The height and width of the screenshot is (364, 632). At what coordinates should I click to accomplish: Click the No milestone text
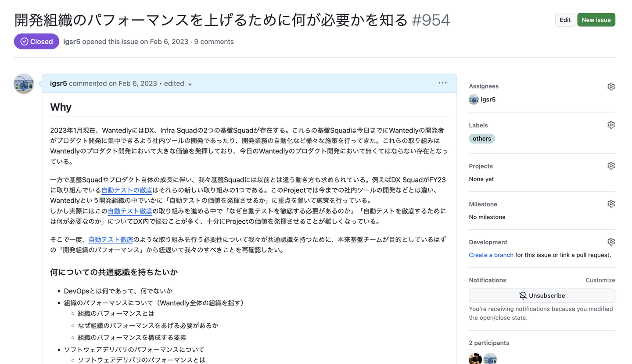pyautogui.click(x=487, y=217)
